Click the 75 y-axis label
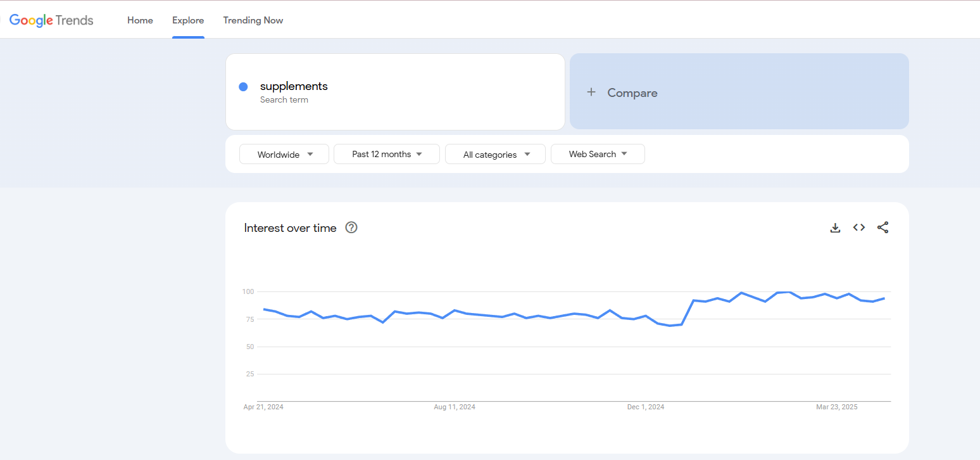Screen dimensions: 980x460 [x=249, y=319]
